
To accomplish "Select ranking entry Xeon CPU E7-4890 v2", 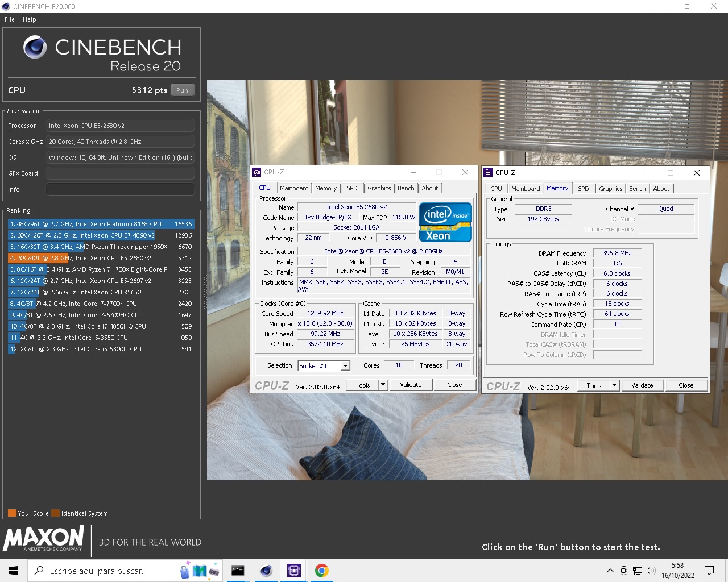I will point(101,235).
